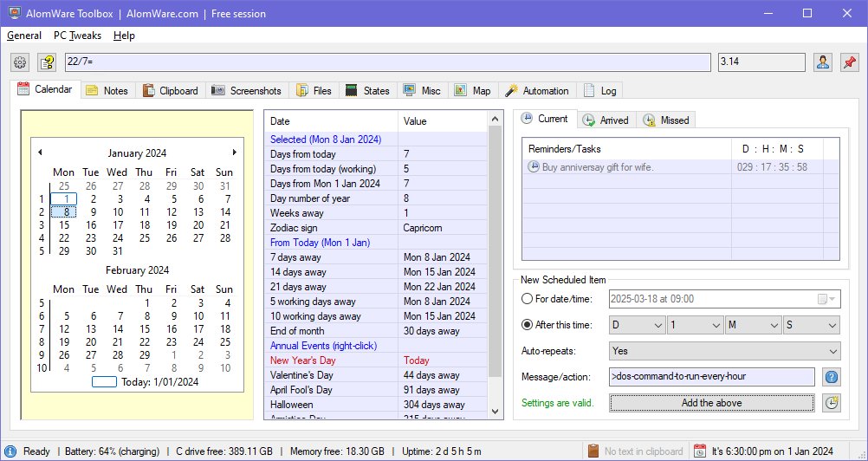The width and height of the screenshot is (868, 461).
Task: Click the clock icon beside Add the above
Action: [x=831, y=403]
